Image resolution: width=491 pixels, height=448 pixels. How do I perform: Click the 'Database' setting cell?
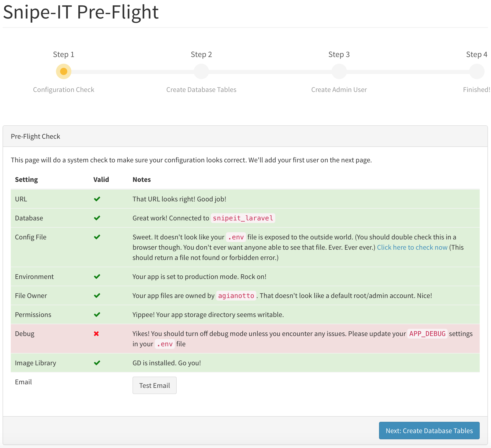click(x=29, y=218)
